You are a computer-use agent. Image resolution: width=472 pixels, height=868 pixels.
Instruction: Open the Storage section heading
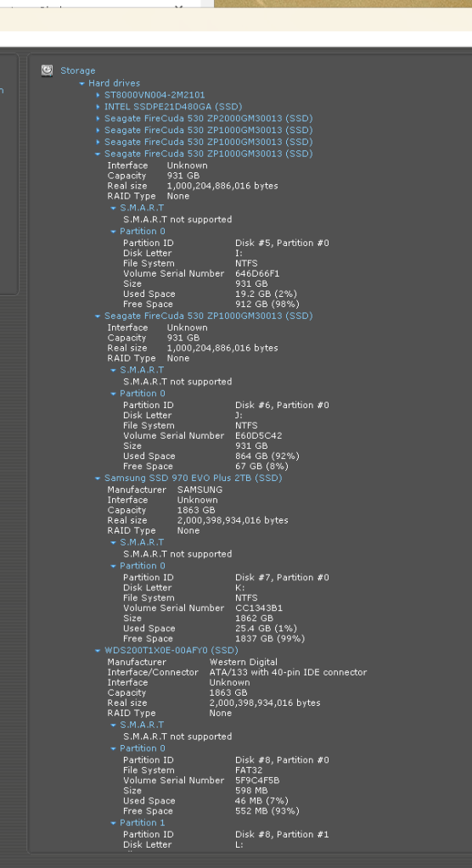click(x=77, y=71)
